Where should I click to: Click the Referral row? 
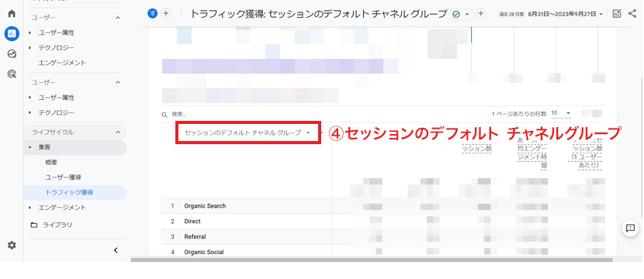[x=195, y=236]
